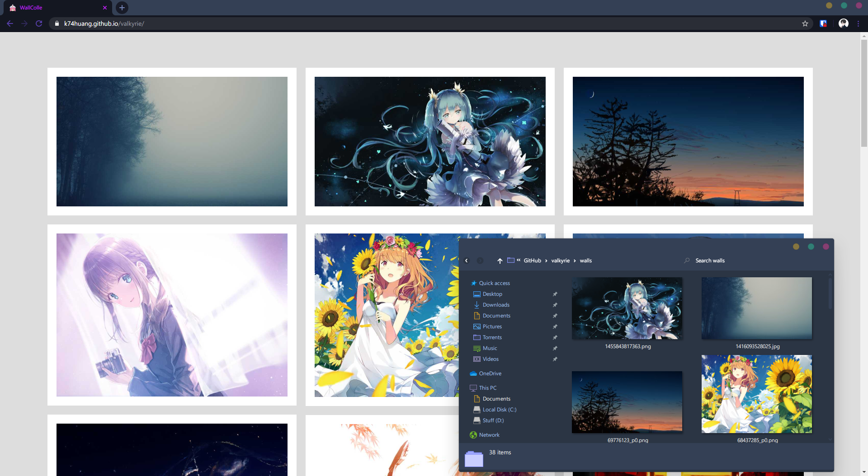Open Pictures in the explorer sidebar

coord(492,327)
